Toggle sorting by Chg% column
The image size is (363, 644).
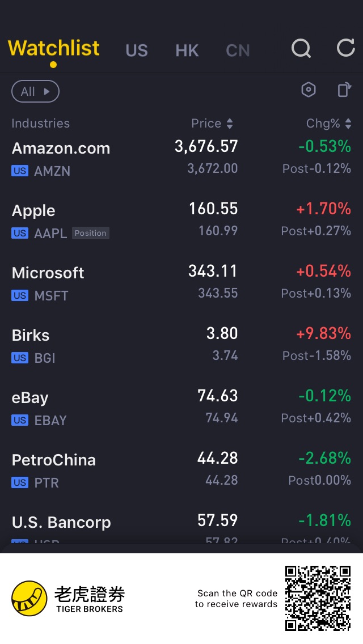pyautogui.click(x=328, y=123)
